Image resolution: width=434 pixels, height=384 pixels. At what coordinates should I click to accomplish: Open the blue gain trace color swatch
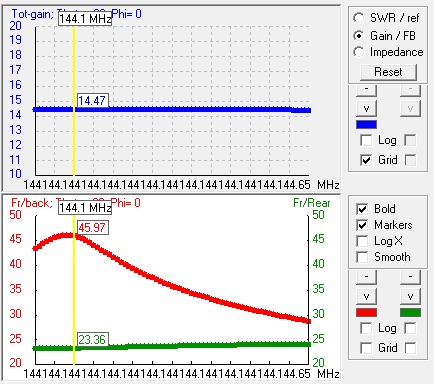(366, 125)
